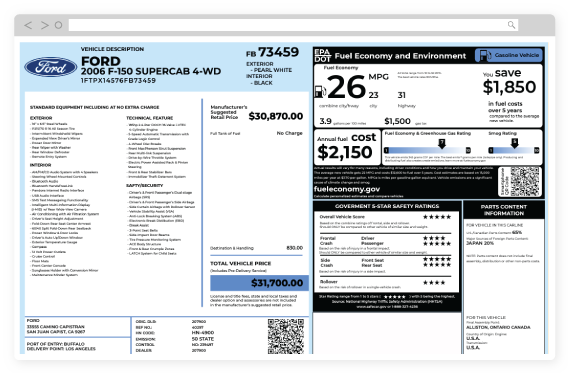Click the search magnifier in address bar

coord(511,25)
